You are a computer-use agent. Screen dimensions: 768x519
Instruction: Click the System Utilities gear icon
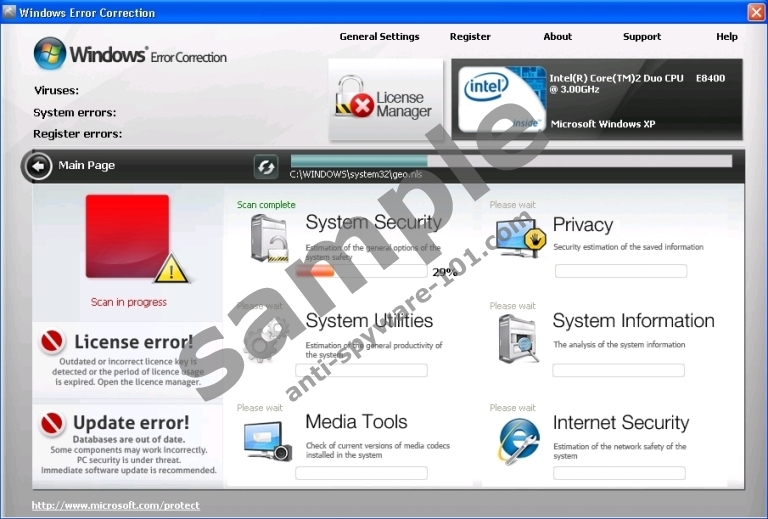[x=265, y=335]
